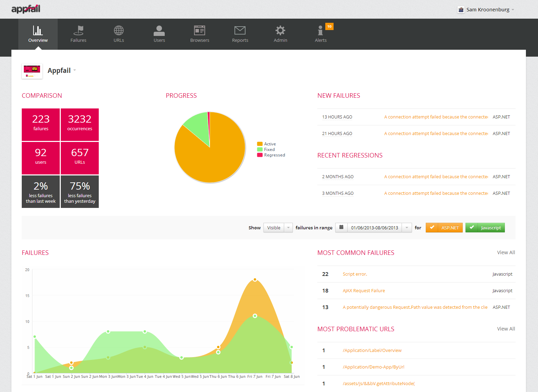The width and height of the screenshot is (538, 392).
Task: Switch to the Browsers tab label
Action: (200, 40)
